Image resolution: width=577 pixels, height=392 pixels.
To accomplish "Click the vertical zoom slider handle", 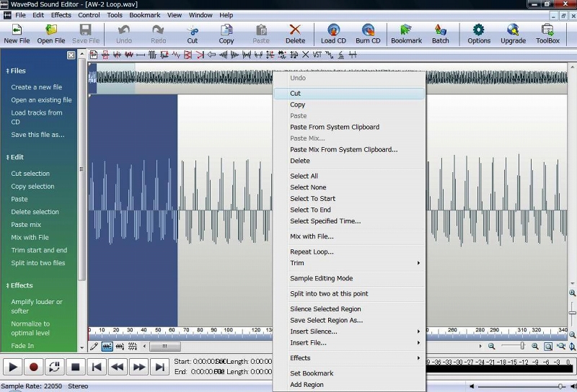I will click(x=572, y=313).
